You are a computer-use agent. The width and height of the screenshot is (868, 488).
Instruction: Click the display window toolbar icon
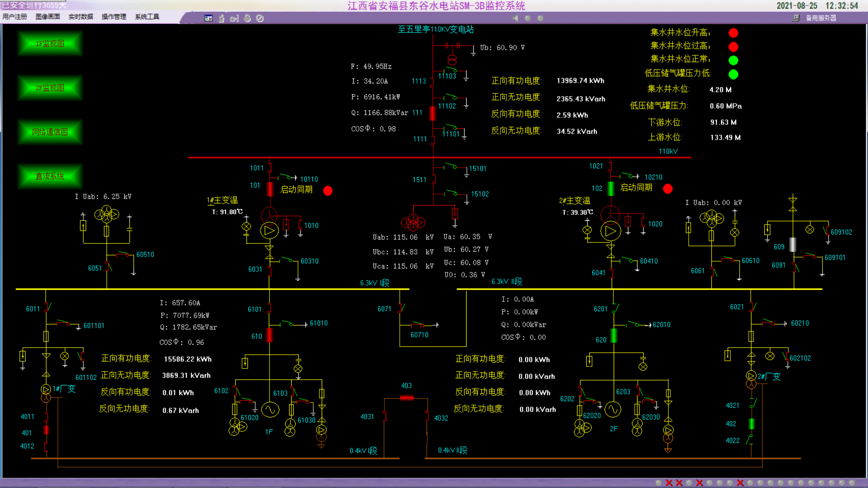click(209, 18)
